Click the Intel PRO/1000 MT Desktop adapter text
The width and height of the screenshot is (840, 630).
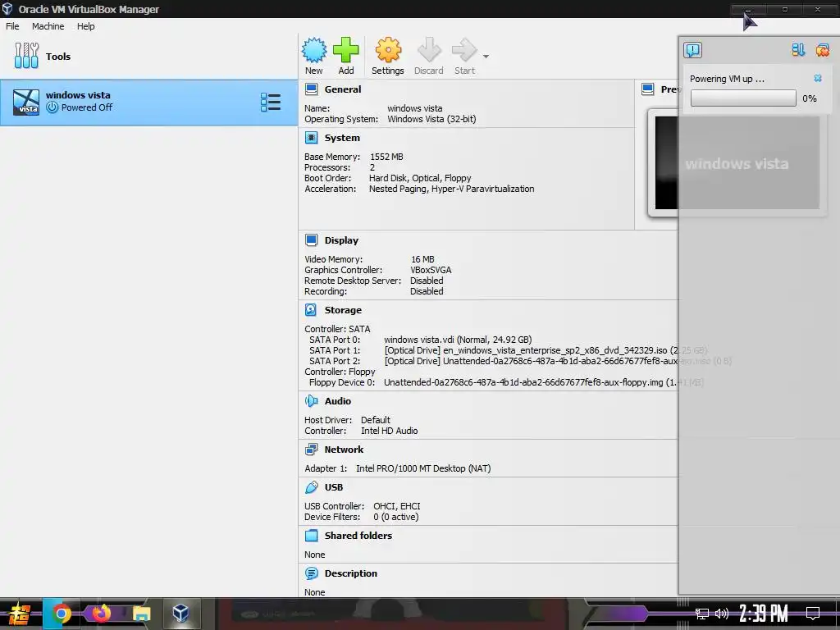pyautogui.click(x=423, y=468)
